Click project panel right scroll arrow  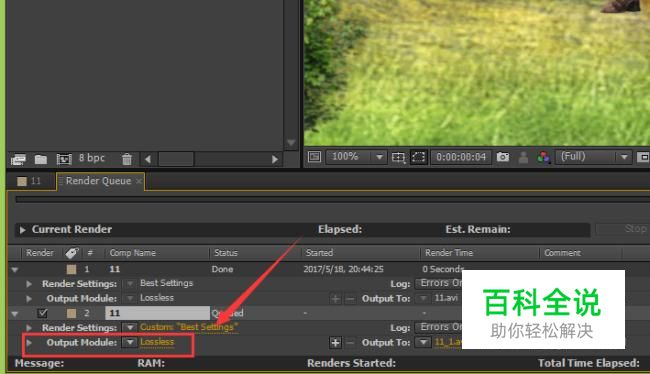pyautogui.click(x=274, y=159)
